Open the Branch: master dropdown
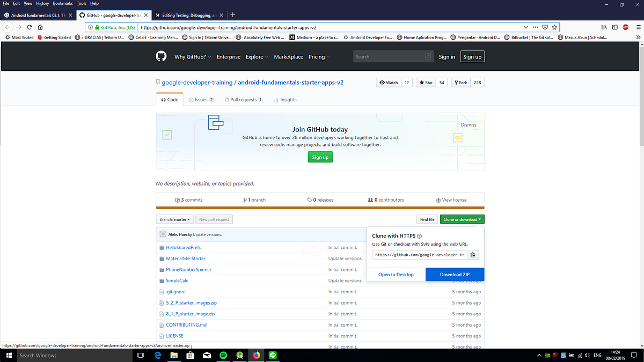The height and width of the screenshot is (362, 644). 174,219
